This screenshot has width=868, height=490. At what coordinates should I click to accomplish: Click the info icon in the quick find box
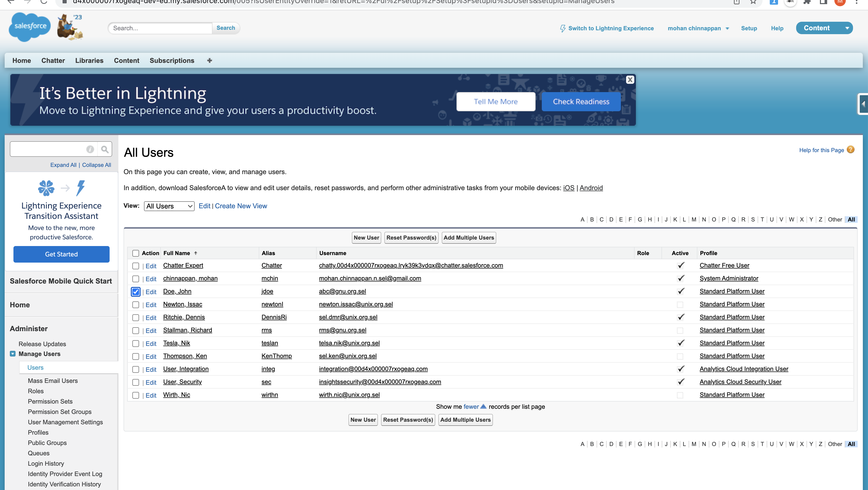coord(90,149)
